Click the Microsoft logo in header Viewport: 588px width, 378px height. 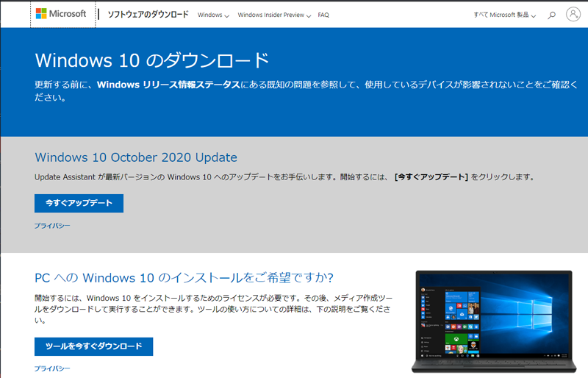pos(61,14)
